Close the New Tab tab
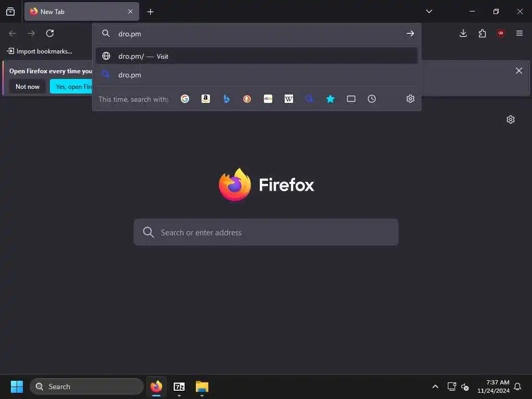The height and width of the screenshot is (399, 532). point(130,11)
